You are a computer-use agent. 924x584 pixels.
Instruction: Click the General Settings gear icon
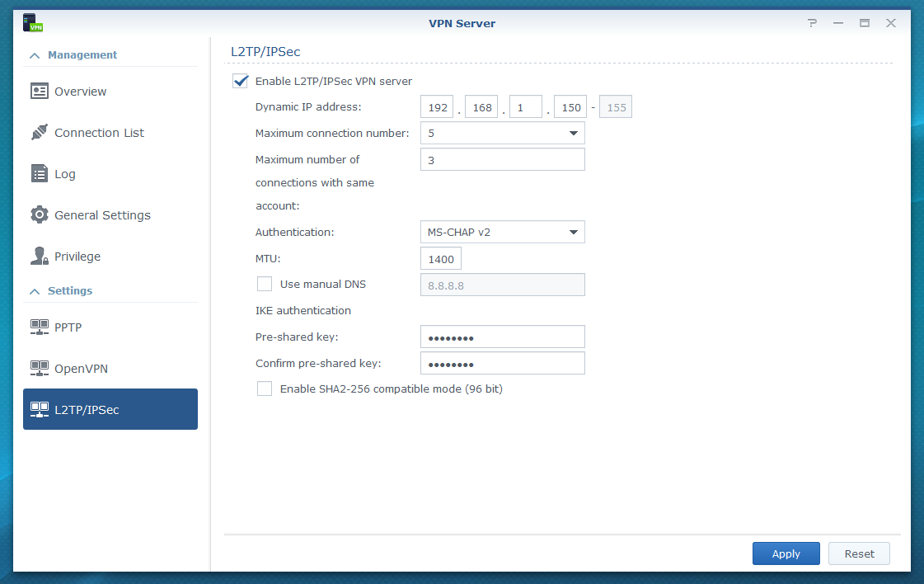39,215
